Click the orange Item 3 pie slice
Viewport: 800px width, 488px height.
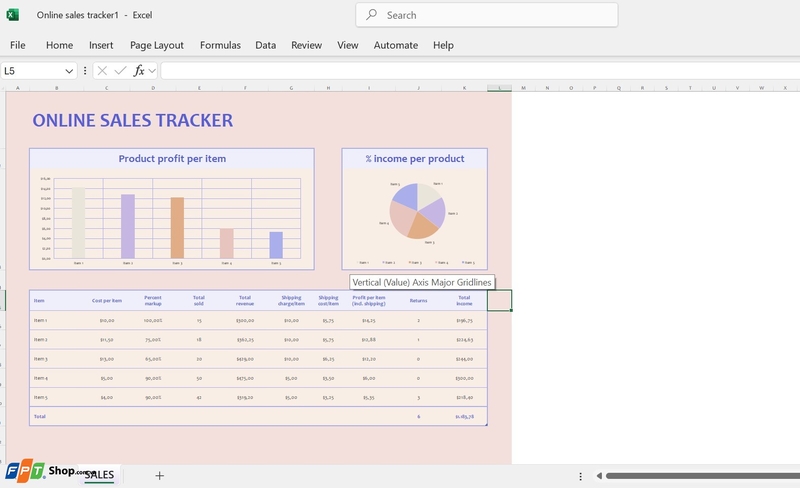pyautogui.click(x=421, y=227)
